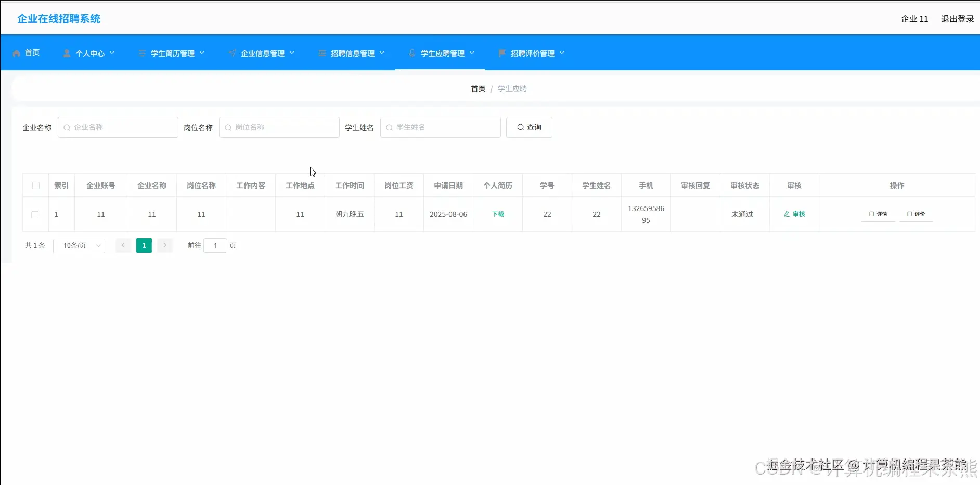Click 退出登录 to log out
This screenshot has width=980, height=485.
[957, 19]
